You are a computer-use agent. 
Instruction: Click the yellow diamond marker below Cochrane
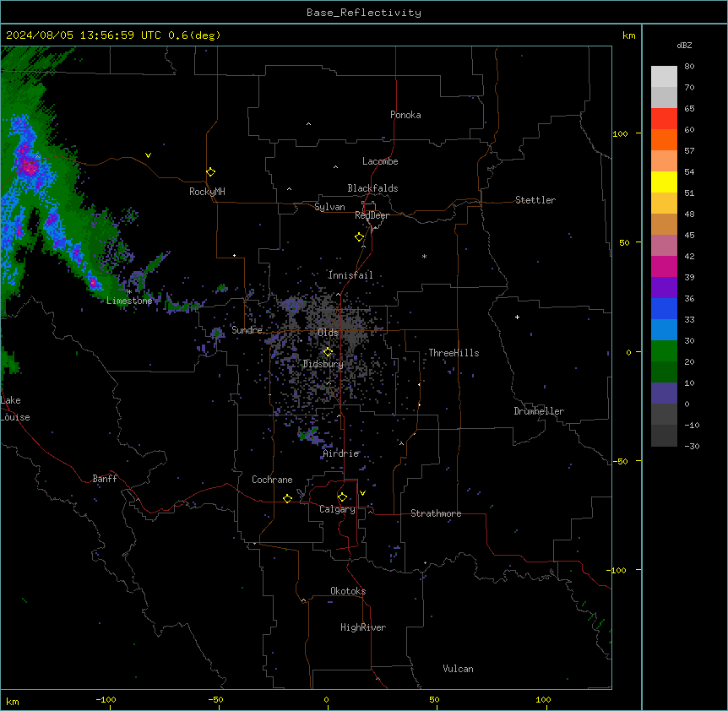287,498
